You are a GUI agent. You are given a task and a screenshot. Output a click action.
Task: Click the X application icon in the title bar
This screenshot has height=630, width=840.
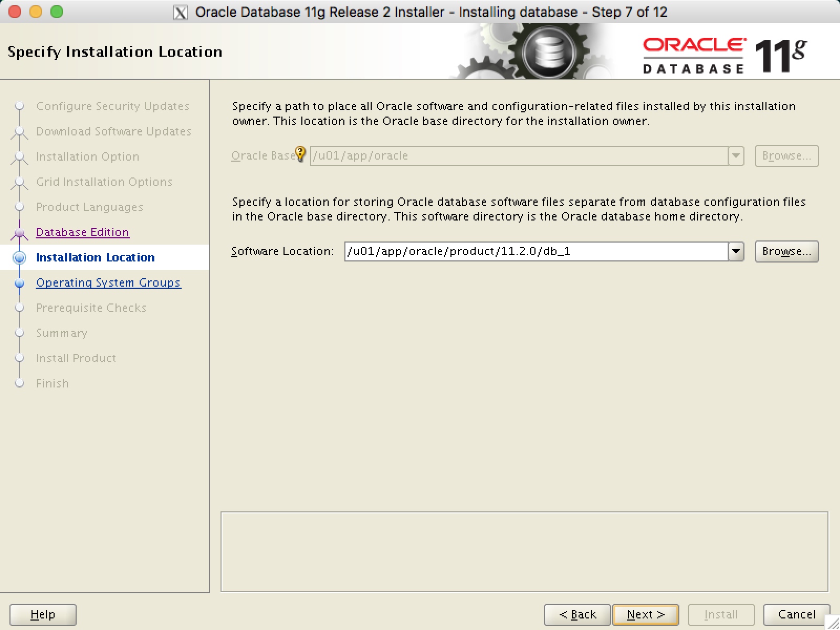pos(181,12)
